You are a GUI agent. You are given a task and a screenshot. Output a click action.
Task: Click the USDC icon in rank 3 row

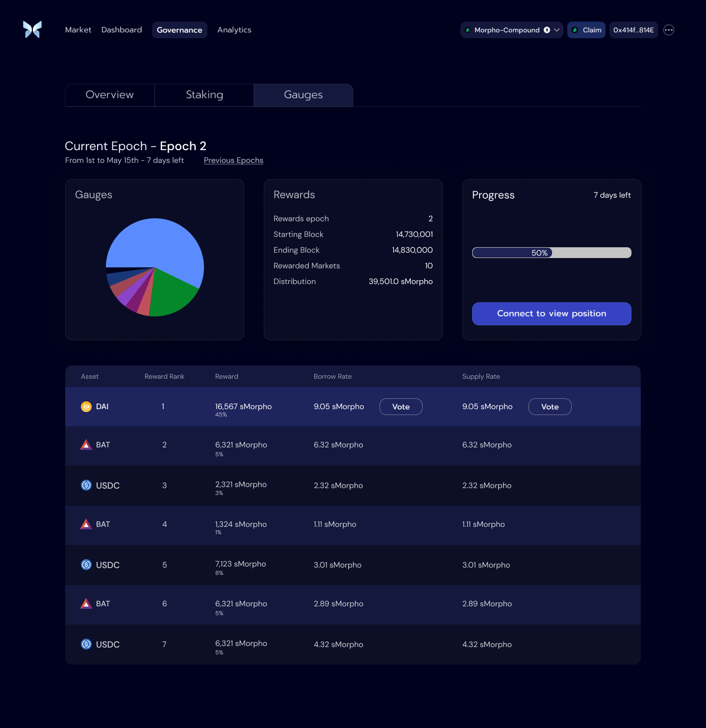click(x=86, y=485)
